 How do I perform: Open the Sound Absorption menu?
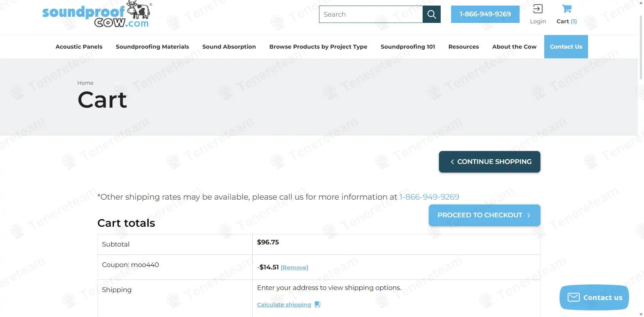click(229, 47)
